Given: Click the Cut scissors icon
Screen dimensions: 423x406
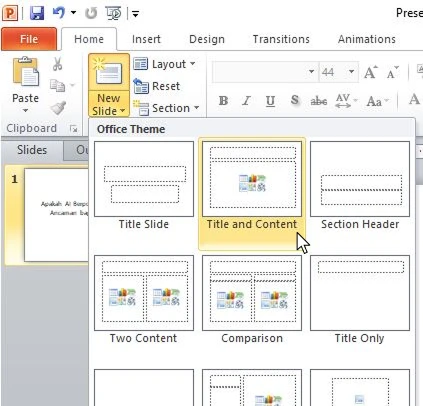Looking at the screenshot, I should [57, 64].
